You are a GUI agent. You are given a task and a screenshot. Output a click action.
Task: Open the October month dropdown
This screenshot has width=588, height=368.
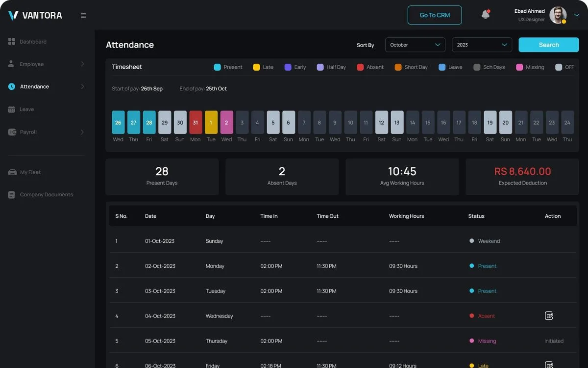pyautogui.click(x=415, y=45)
